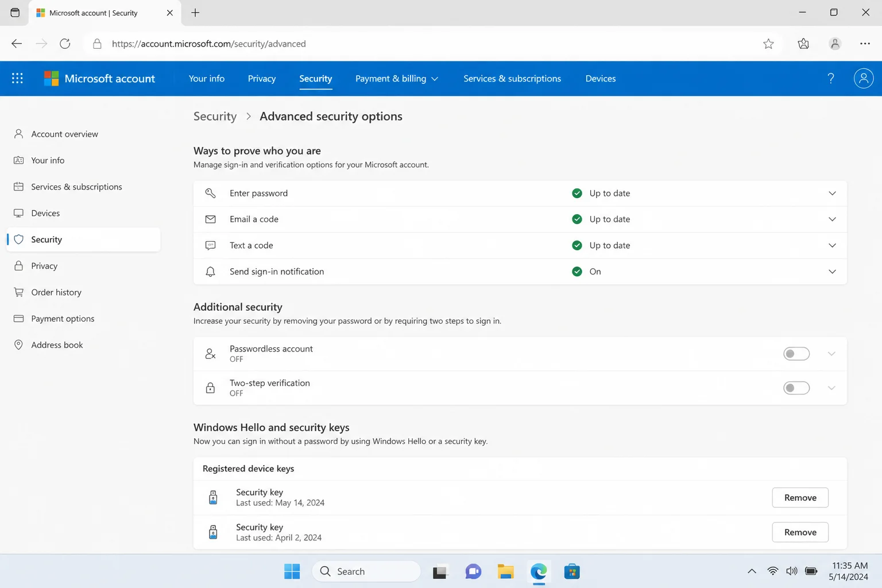Open browser collections icon
The width and height of the screenshot is (882, 588).
click(803, 44)
